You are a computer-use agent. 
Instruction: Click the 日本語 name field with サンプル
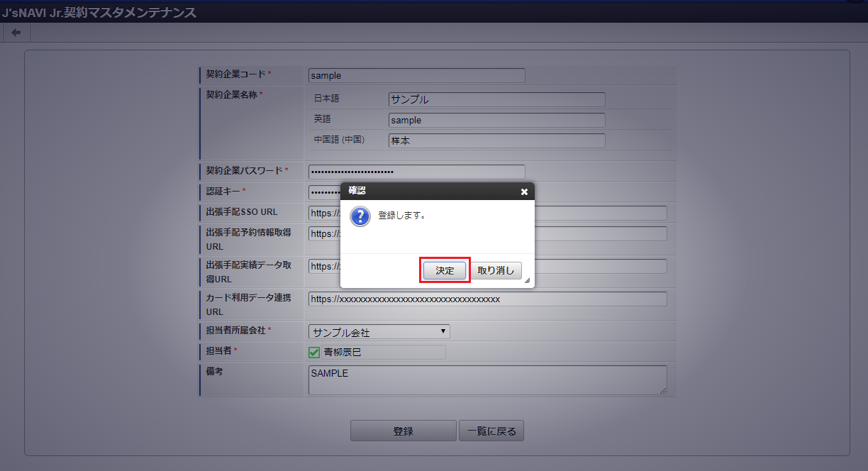[497, 99]
